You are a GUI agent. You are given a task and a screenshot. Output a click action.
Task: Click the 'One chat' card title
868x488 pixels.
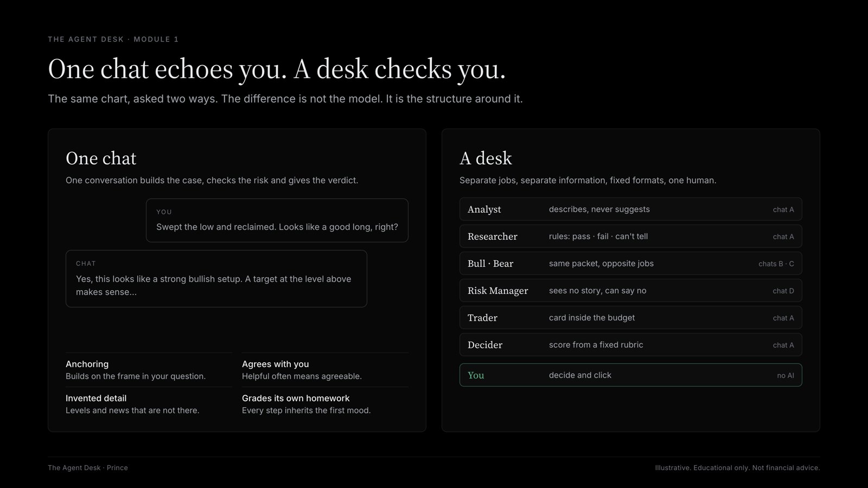(101, 158)
